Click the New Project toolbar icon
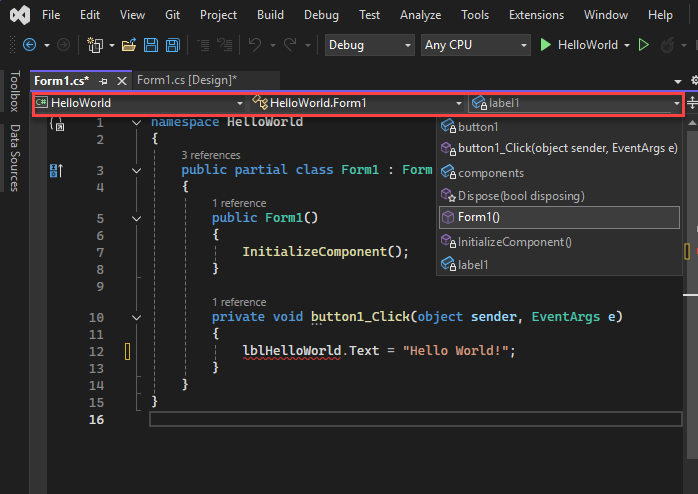 [96, 45]
